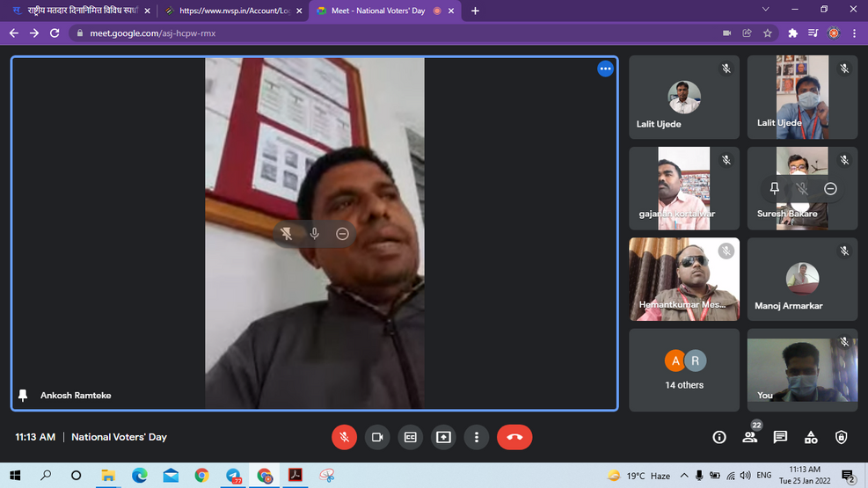Screen dimensions: 868x488
Task: Pin Suresh Bakare's tile to the screen
Action: click(x=774, y=188)
